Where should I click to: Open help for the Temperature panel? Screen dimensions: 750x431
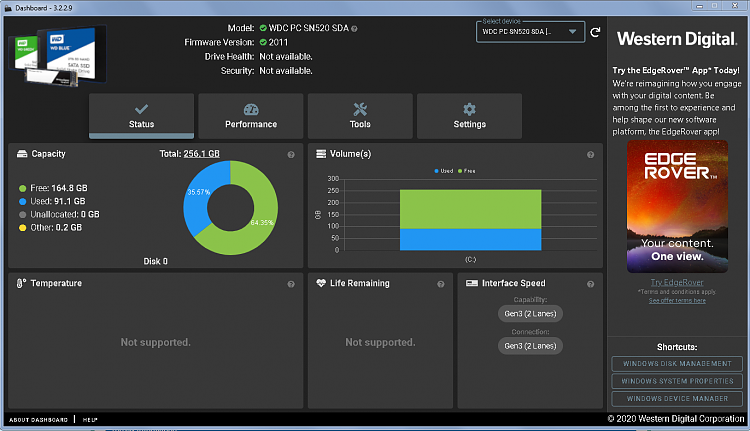(x=291, y=284)
